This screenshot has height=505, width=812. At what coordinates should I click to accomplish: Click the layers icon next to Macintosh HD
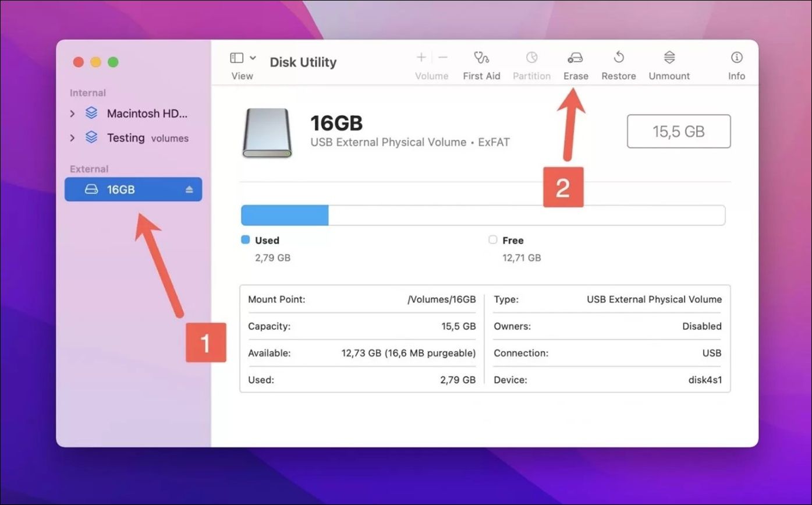point(91,113)
